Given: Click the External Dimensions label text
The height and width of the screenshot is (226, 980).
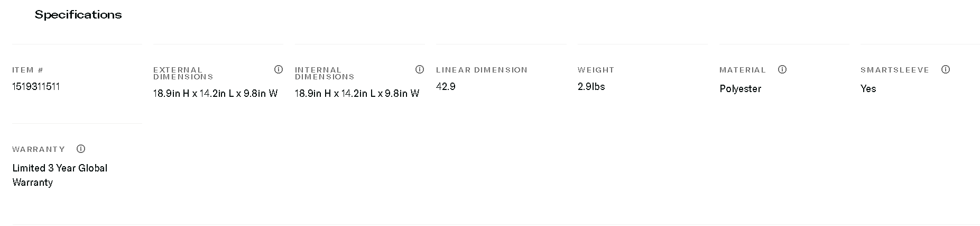Looking at the screenshot, I should click(183, 73).
